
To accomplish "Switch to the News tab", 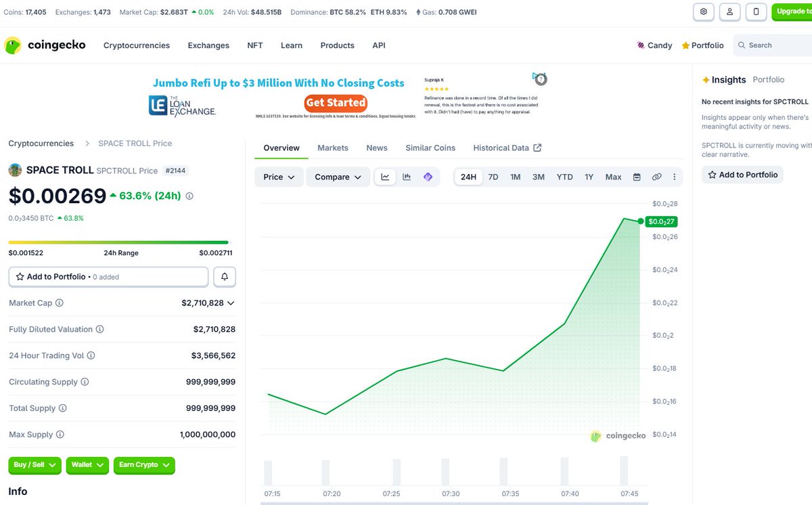I will tap(377, 148).
